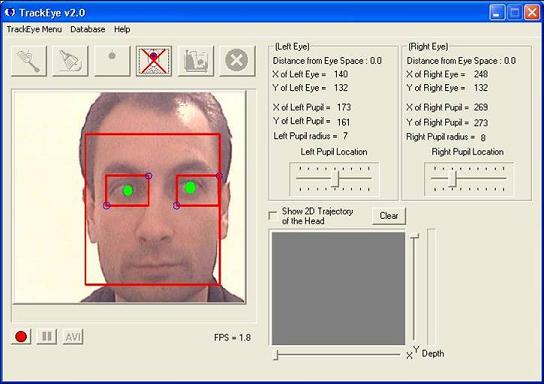This screenshot has width=544, height=384.
Task: Start recording with the red circle button
Action: point(21,336)
